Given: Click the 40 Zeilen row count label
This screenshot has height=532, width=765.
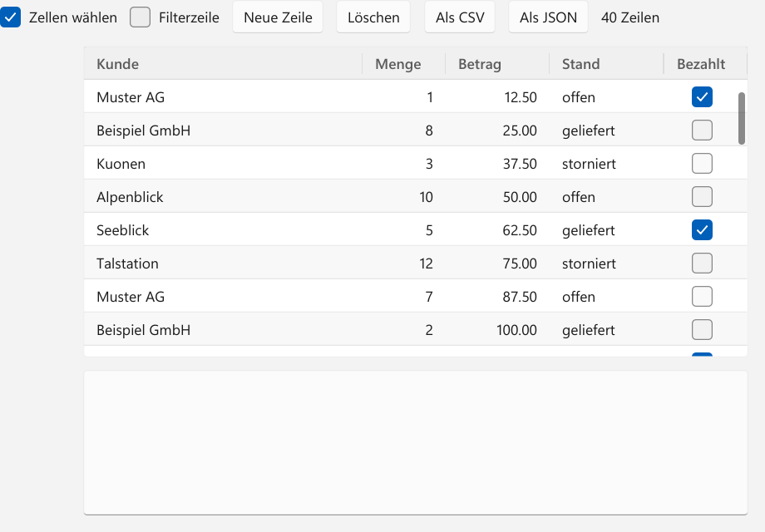Looking at the screenshot, I should [629, 17].
